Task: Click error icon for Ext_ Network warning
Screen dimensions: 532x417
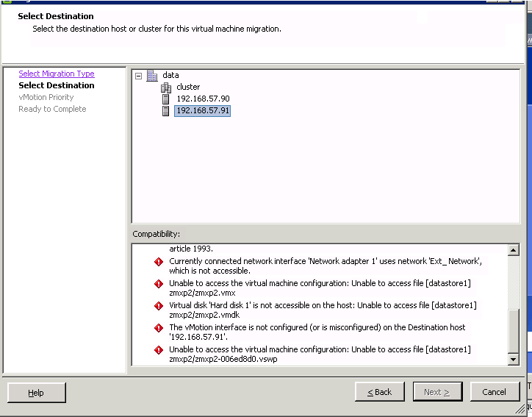Action: click(159, 262)
